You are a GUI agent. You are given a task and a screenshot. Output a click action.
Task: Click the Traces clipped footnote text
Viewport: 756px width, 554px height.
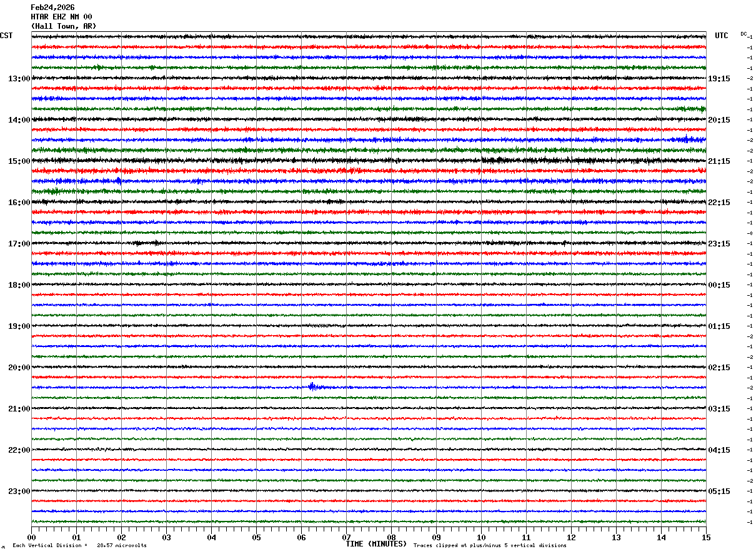pos(490,546)
